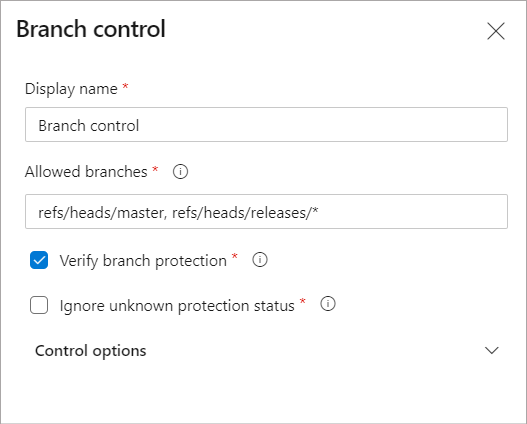
Task: Click the Display name label
Action: [71, 89]
